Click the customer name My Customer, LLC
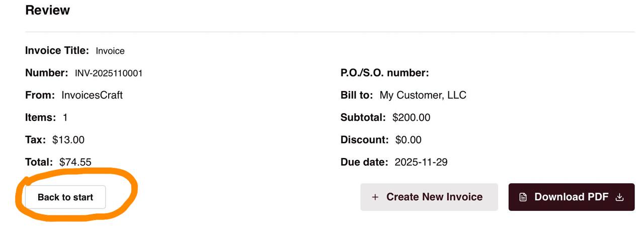This screenshot has width=644, height=230. point(423,95)
